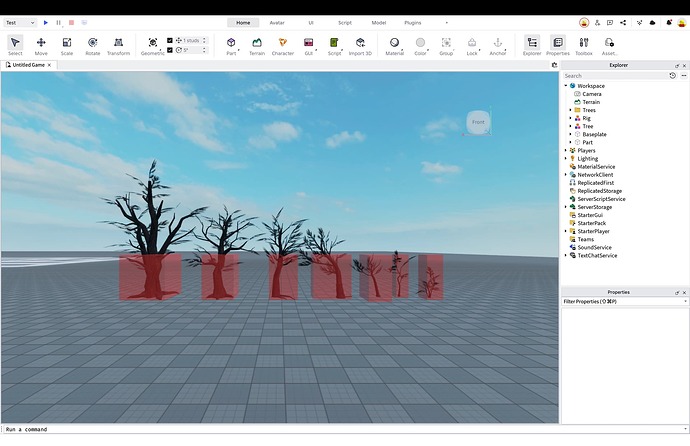
Task: Pick the Rotate tool
Action: [92, 45]
